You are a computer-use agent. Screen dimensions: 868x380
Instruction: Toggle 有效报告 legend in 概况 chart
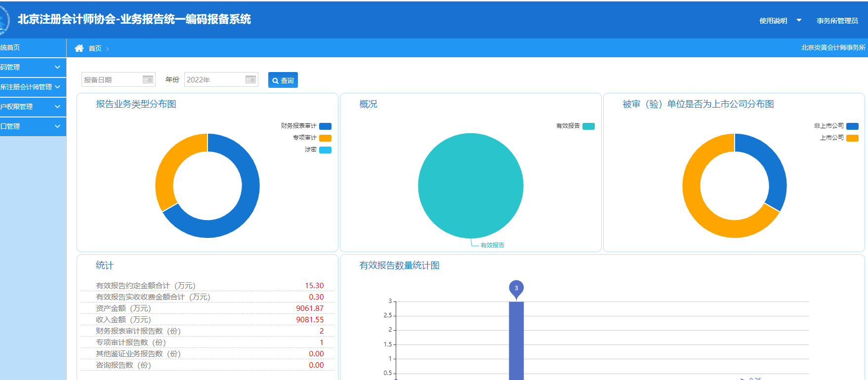tap(588, 126)
